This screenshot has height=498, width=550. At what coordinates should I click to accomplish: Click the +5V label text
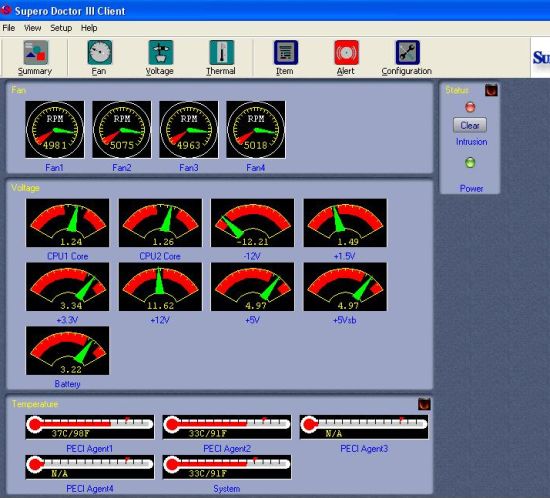(x=252, y=320)
